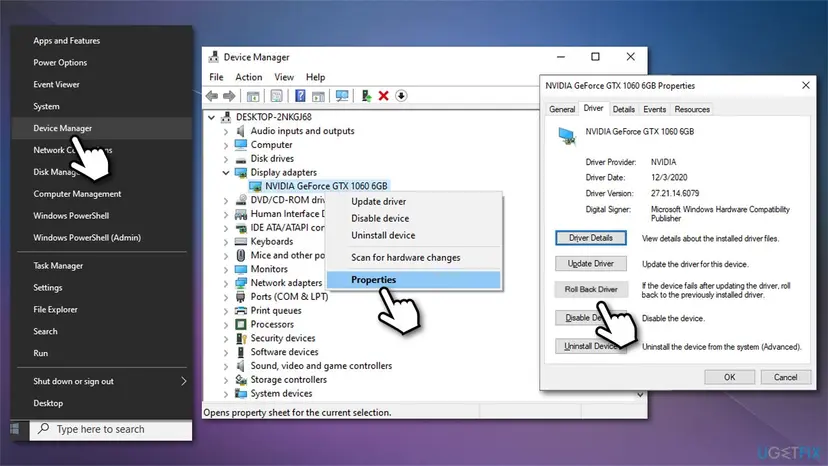Click the Storage controllers category icon
Viewport: 828px width, 466px height.
pos(241,379)
